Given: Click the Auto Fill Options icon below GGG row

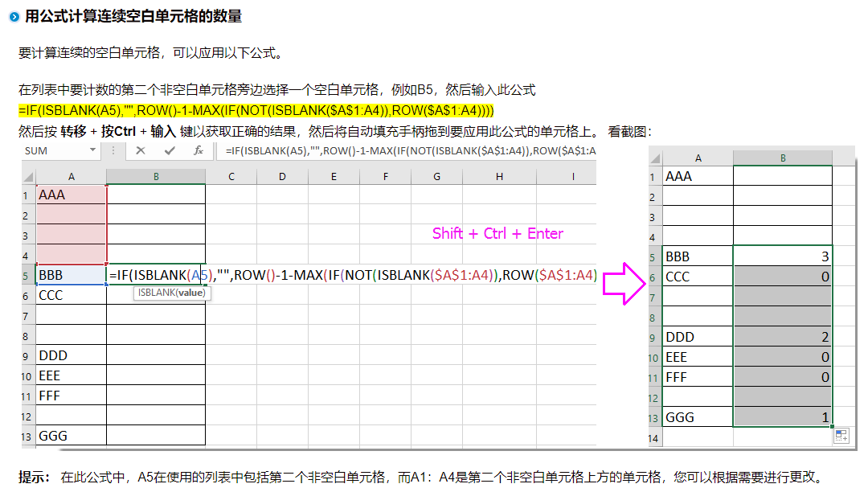Looking at the screenshot, I should tap(841, 436).
